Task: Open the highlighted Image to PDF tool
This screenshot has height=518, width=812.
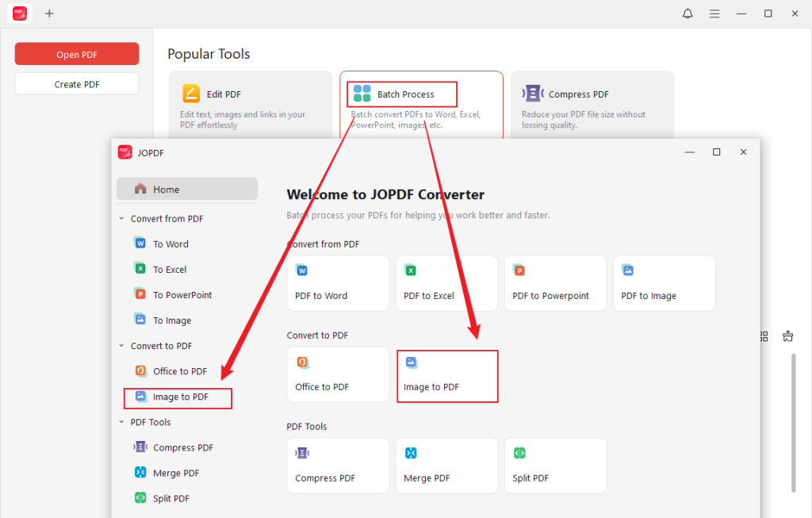Action: point(447,376)
